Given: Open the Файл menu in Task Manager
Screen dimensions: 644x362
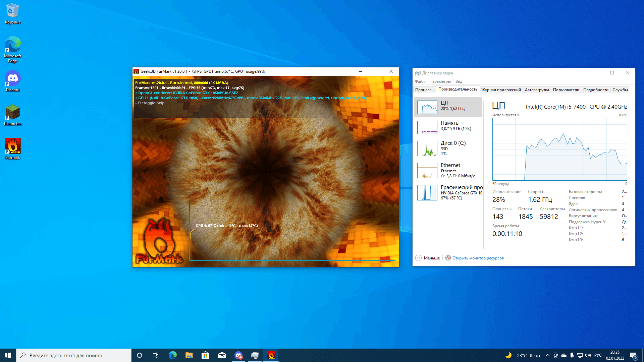Looking at the screenshot, I should click(x=420, y=81).
